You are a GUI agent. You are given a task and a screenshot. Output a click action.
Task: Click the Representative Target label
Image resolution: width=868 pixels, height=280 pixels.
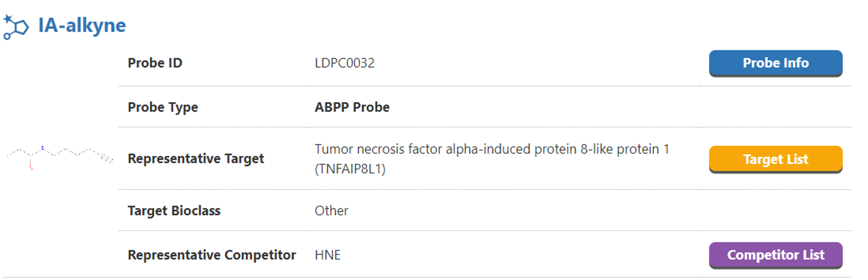click(196, 159)
